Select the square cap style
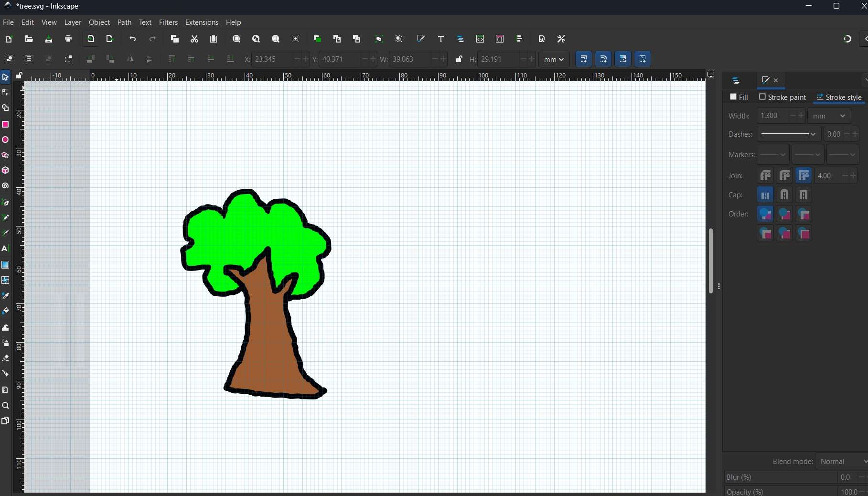868x496 pixels. [803, 195]
